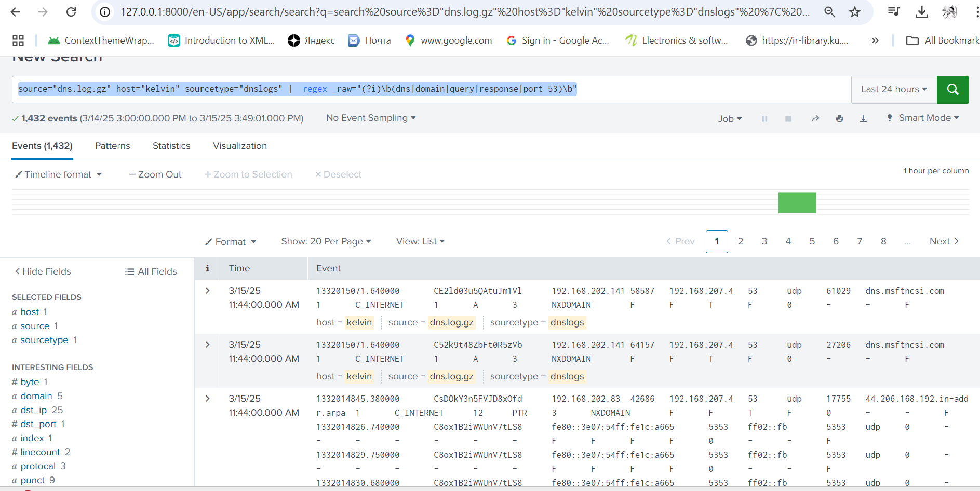The height and width of the screenshot is (491, 980).
Task: Change the View: List option
Action: click(420, 241)
